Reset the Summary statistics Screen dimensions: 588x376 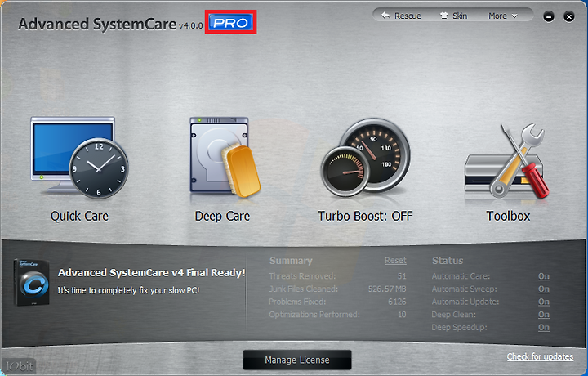395,261
